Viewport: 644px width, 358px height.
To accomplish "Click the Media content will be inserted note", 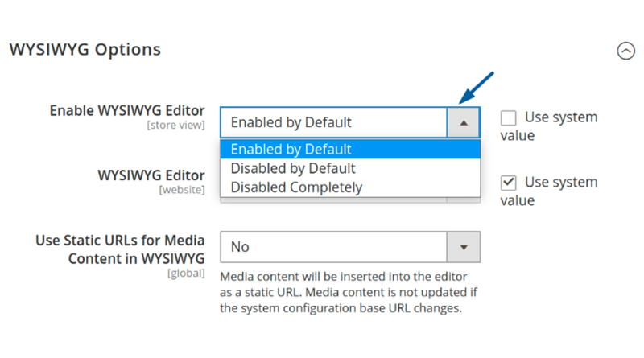I will [349, 292].
